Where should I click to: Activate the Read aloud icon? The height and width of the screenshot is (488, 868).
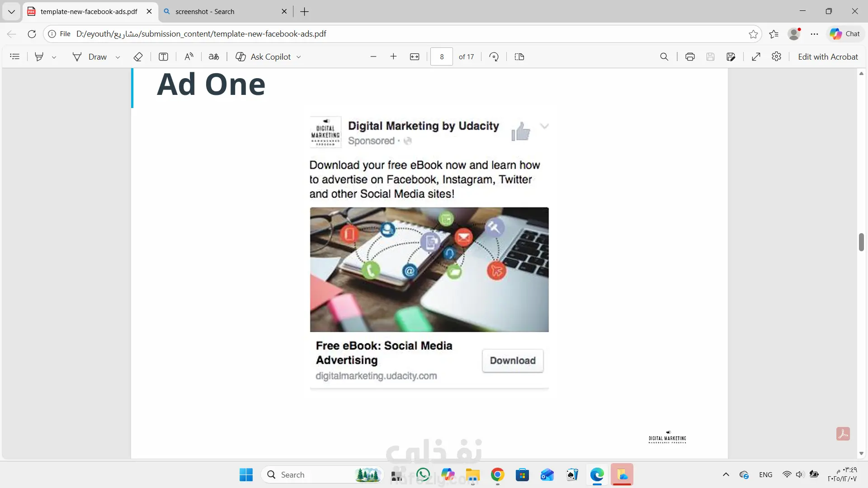(189, 56)
